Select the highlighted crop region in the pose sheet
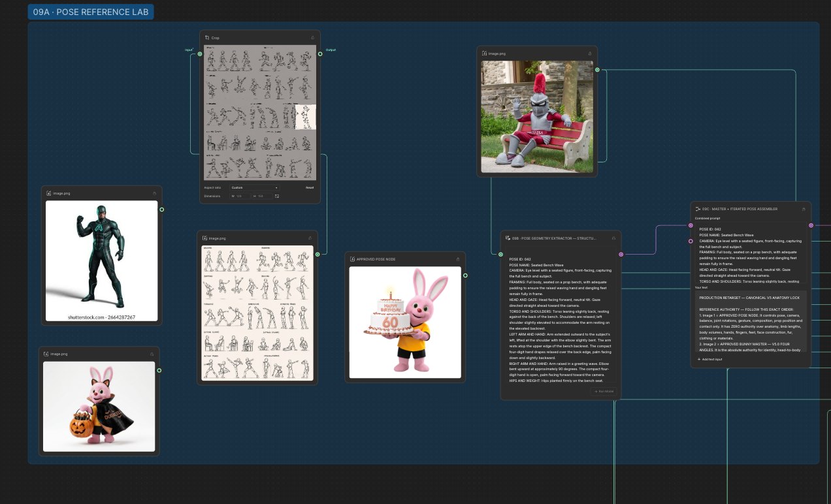The image size is (831, 504). coord(306,117)
